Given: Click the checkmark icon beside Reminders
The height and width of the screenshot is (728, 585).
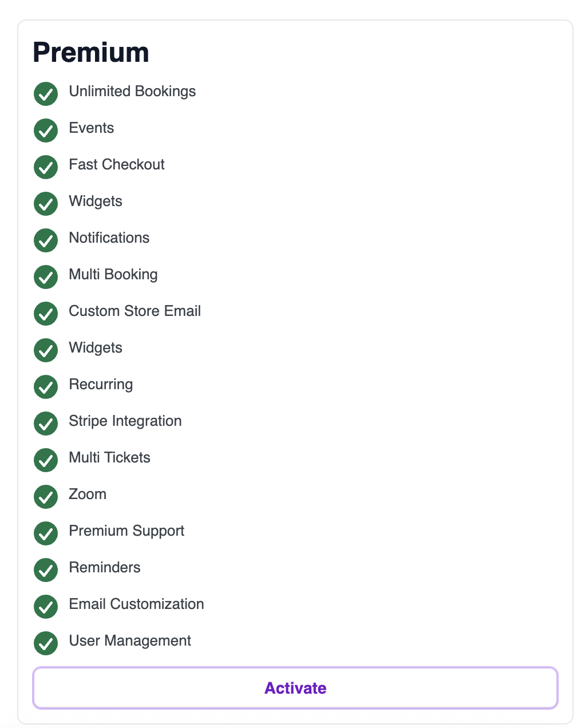Looking at the screenshot, I should [46, 570].
